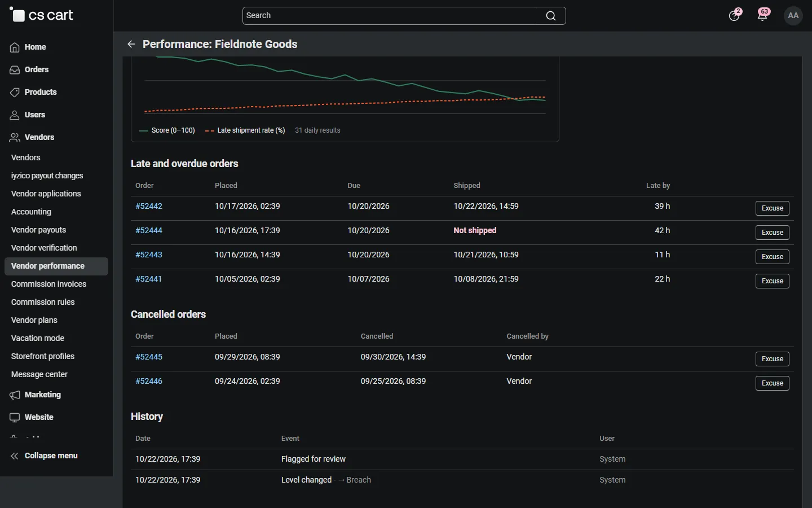Viewport: 812px width, 508px height.
Task: Excuse late order #52443
Action: (x=773, y=257)
